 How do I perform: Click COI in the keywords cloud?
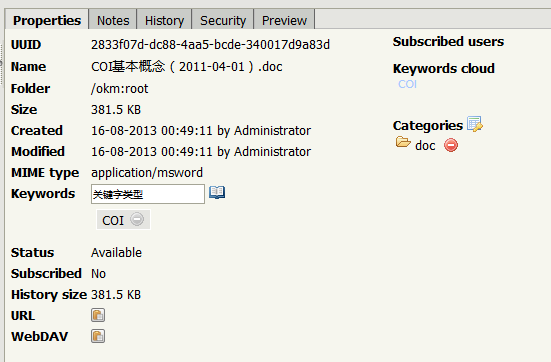click(x=407, y=84)
